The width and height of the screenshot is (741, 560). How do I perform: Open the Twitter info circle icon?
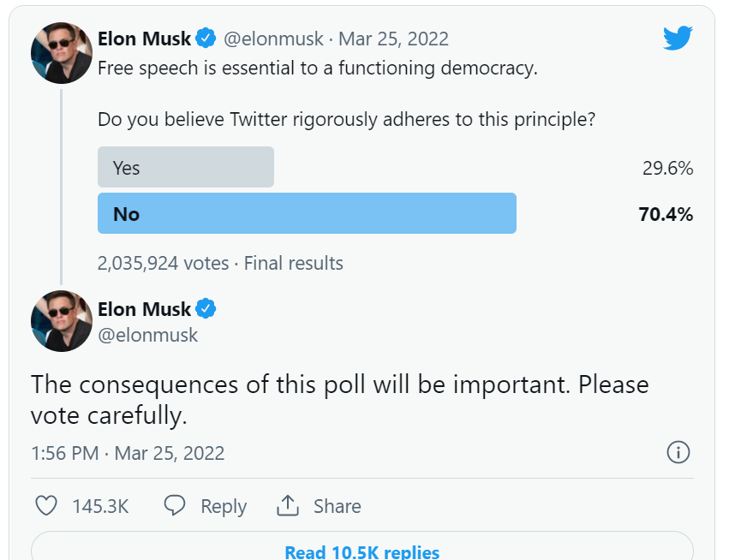coord(678,452)
